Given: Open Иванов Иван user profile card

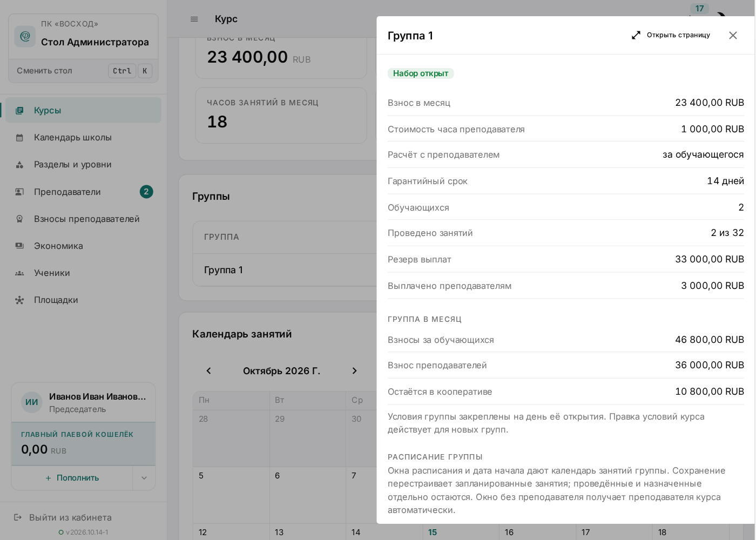Looking at the screenshot, I should click(84, 402).
